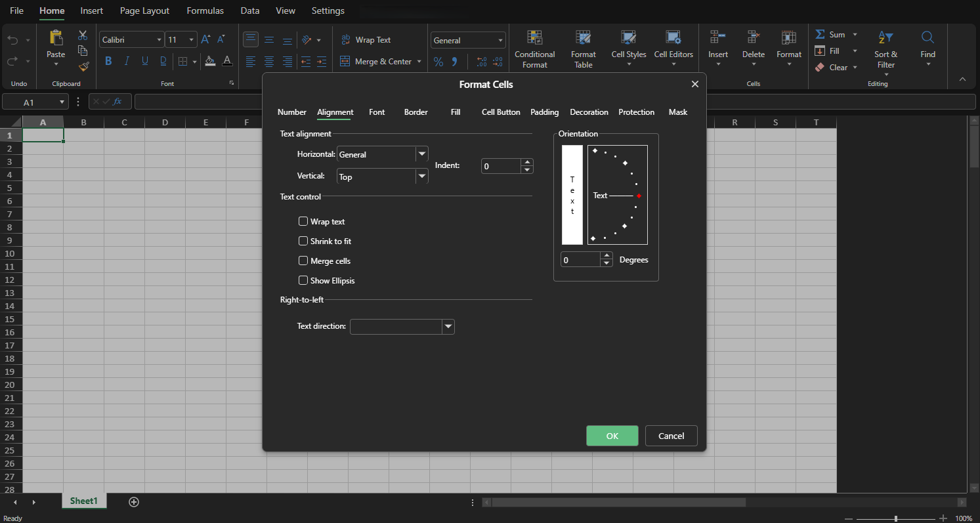Switch to the Font tab in Format Cells
The width and height of the screenshot is (980, 523).
pos(377,112)
